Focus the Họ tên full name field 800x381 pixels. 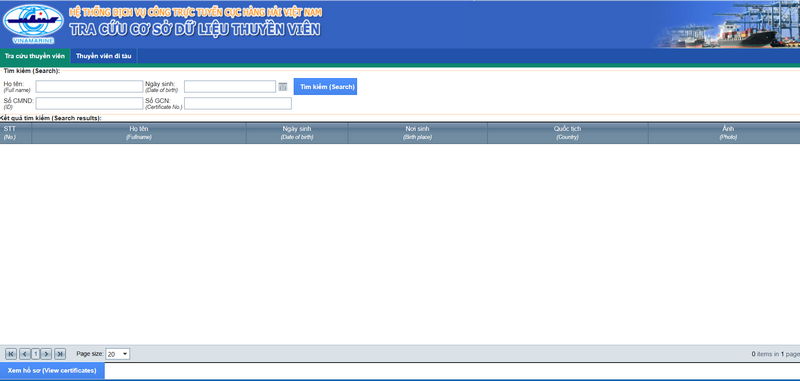click(x=89, y=87)
